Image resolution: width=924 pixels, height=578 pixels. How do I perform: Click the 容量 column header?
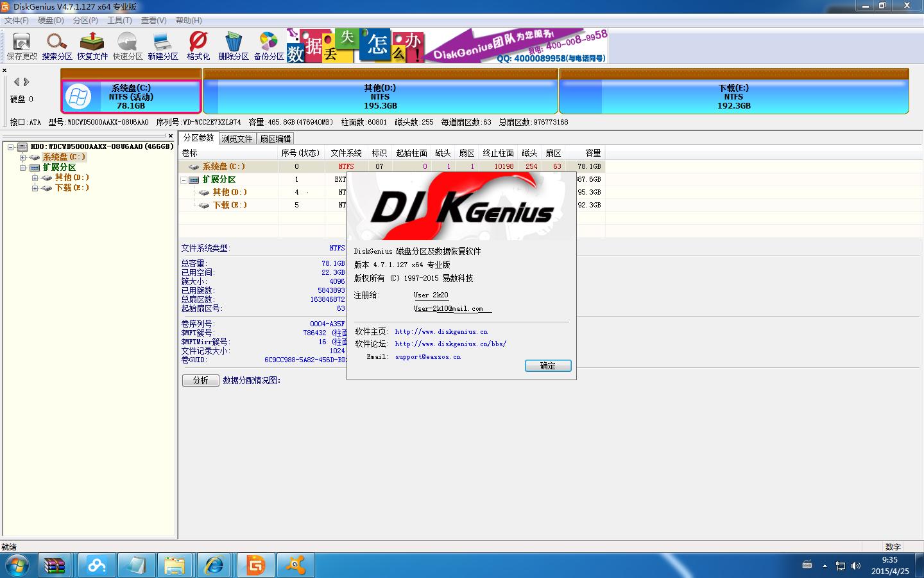pyautogui.click(x=585, y=153)
